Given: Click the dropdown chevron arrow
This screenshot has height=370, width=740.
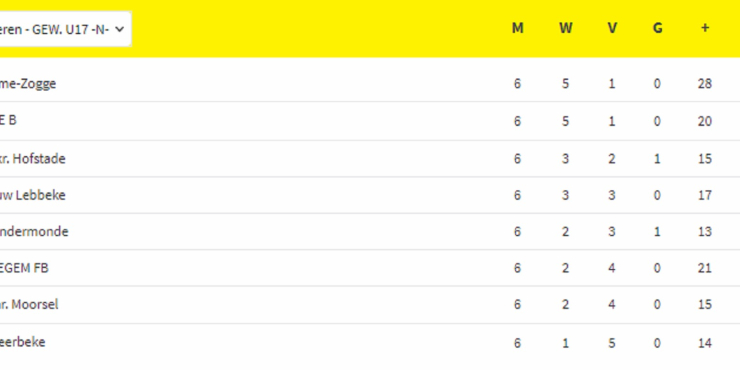Looking at the screenshot, I should (x=119, y=29).
